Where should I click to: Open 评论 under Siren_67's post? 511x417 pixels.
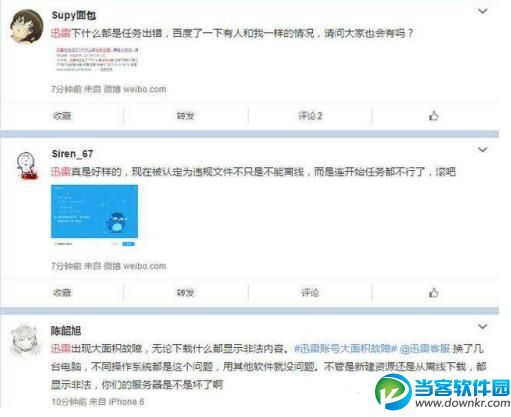(310, 293)
